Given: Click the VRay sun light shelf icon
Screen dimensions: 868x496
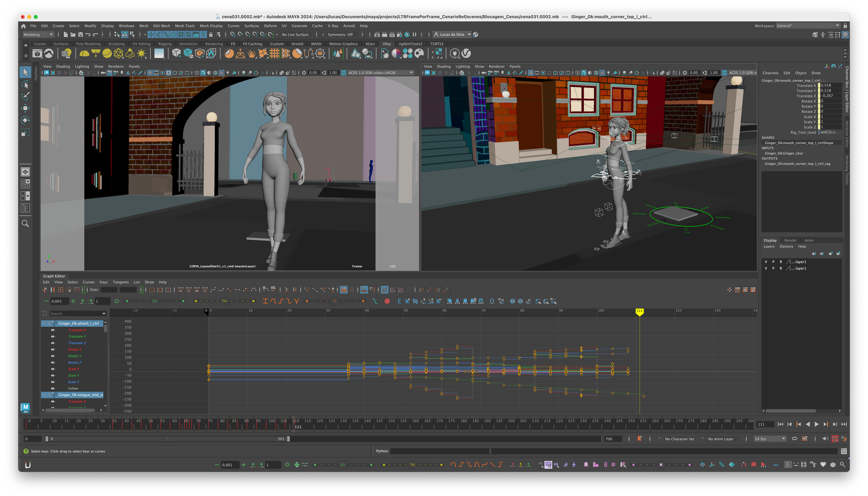Looking at the screenshot, I should tap(141, 53).
